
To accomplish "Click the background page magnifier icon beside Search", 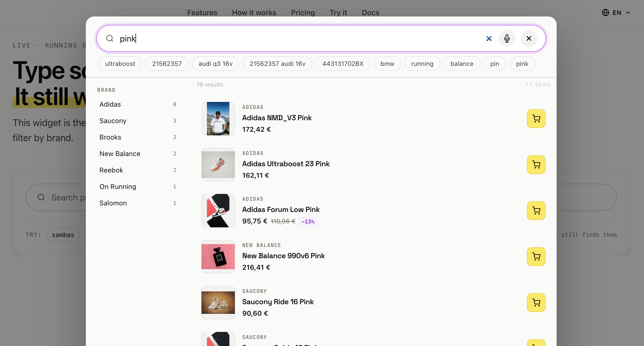I will coord(41,197).
